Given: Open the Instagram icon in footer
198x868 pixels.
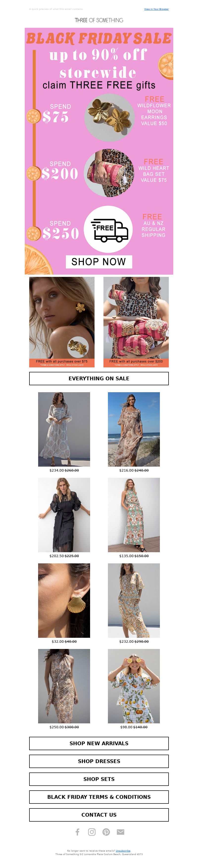Looking at the screenshot, I should (x=92, y=832).
